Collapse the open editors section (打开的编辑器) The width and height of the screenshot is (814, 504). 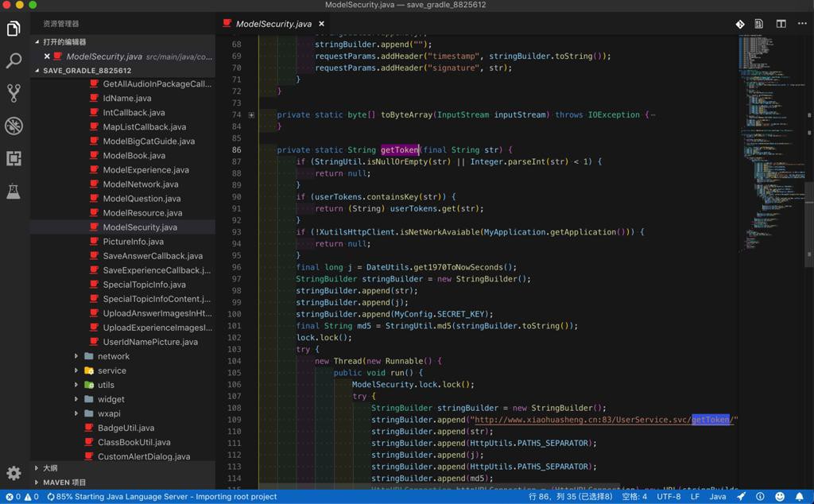(122, 41)
